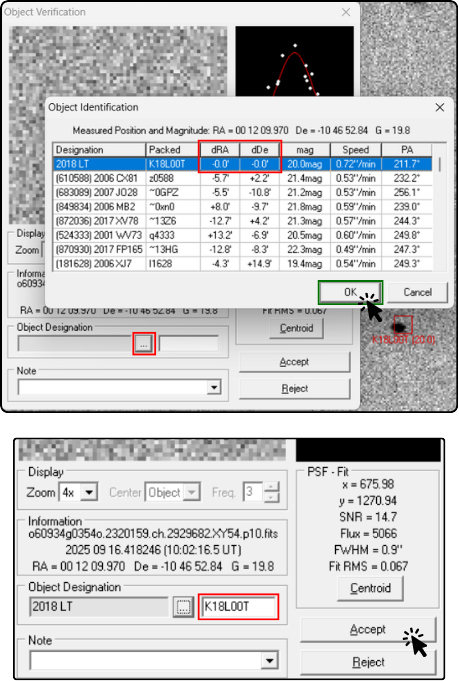Sort by the Packed column header
The width and height of the screenshot is (459, 681).
tap(173, 150)
